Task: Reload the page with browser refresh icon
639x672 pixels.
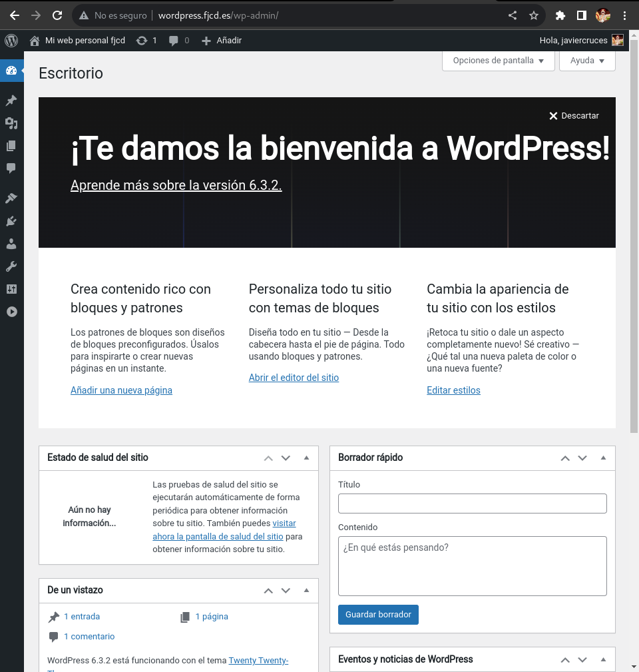Action: (57, 15)
